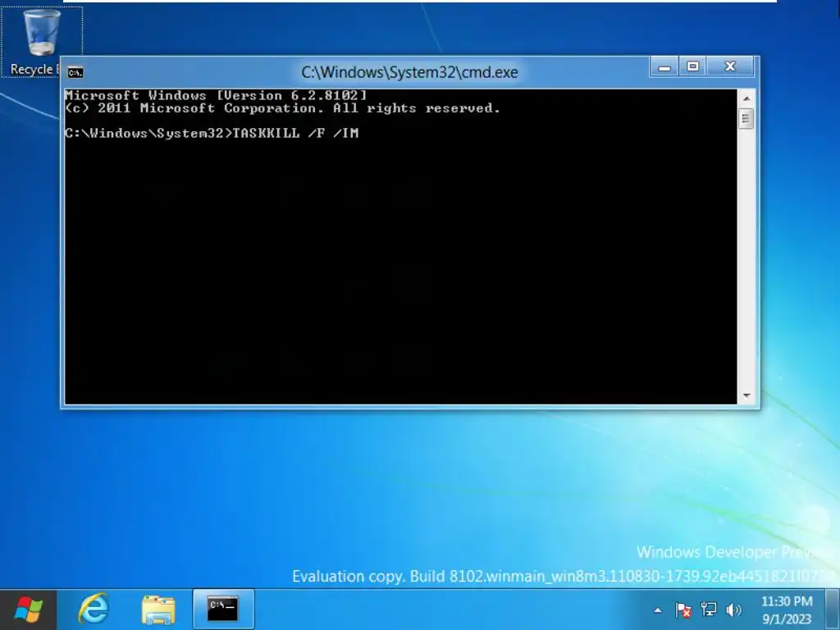Open the Recycle Bin desktop icon
The image size is (840, 630).
click(41, 43)
